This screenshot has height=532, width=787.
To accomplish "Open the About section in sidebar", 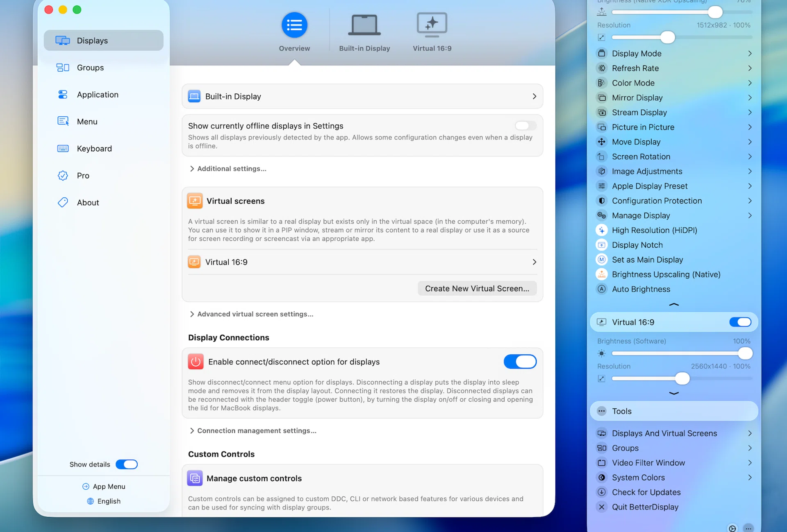I will (103, 203).
